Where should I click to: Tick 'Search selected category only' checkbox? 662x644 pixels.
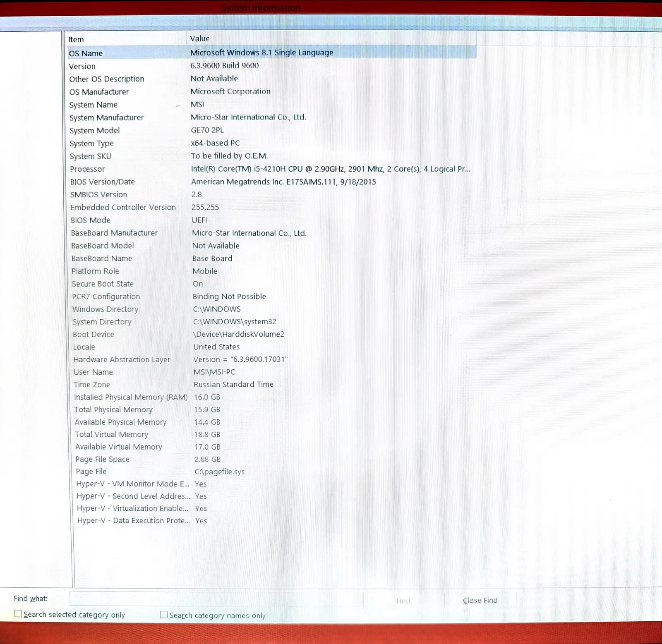pos(18,614)
